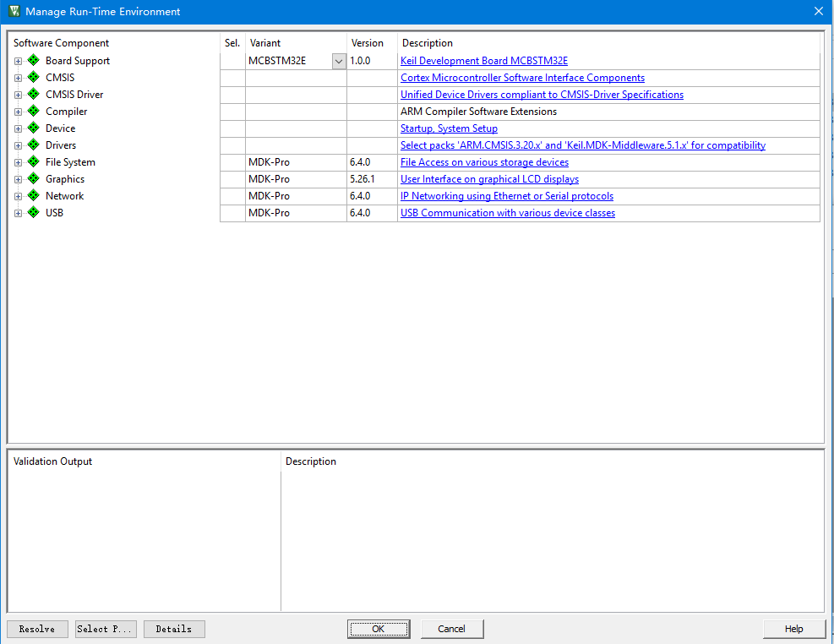
Task: Select the Compiler tree label
Action: 67,112
